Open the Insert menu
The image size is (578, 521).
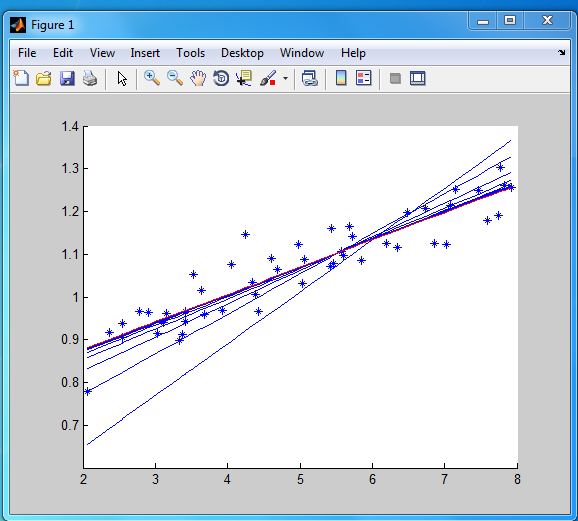coord(145,53)
